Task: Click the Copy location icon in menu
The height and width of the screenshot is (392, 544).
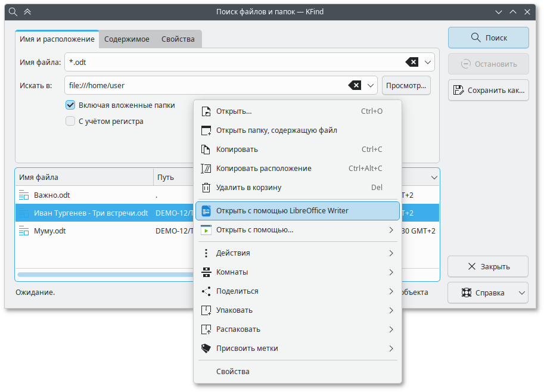Action: 206,169
